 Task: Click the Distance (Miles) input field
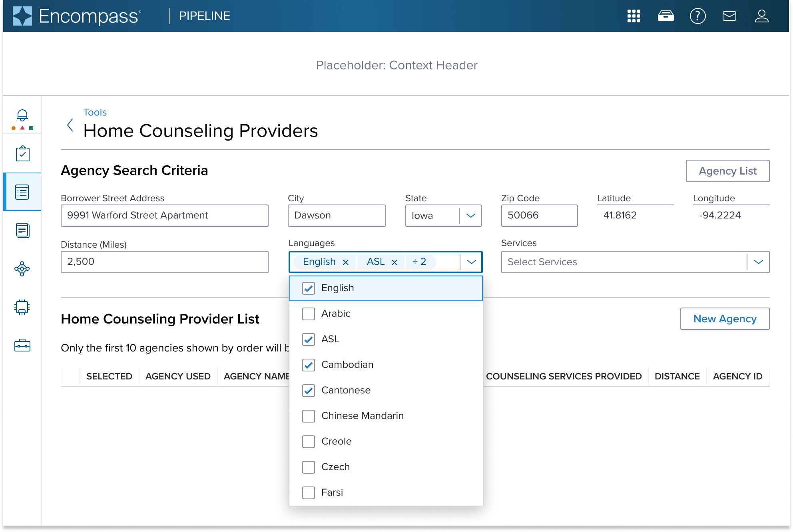tap(164, 262)
